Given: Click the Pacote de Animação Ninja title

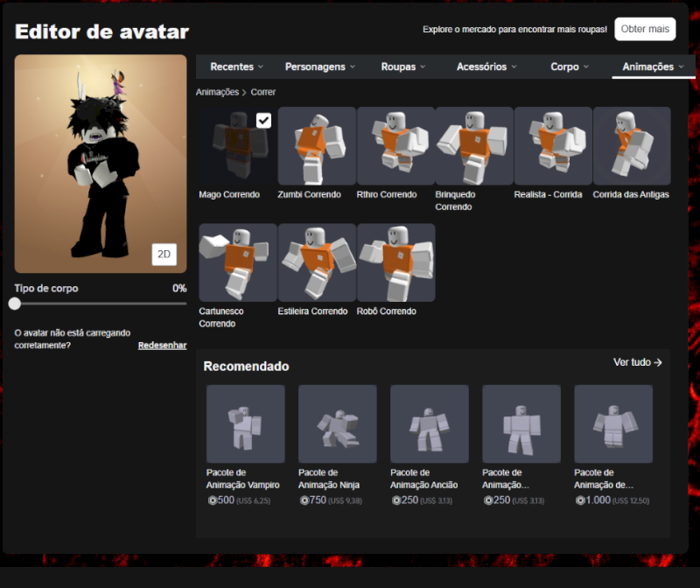Looking at the screenshot, I should [329, 479].
